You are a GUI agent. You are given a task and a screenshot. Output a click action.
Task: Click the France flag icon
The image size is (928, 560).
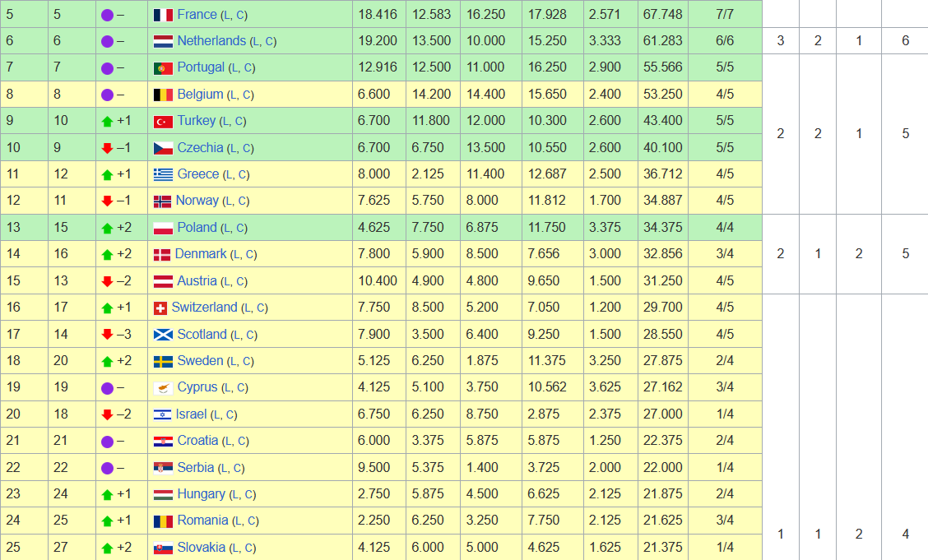coord(163,15)
